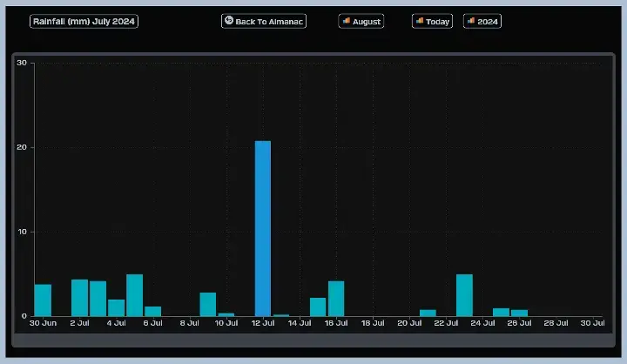Viewport: 627px width, 364px height.
Task: Select the bar between 22 Jul and 24 Jul
Action: click(464, 295)
